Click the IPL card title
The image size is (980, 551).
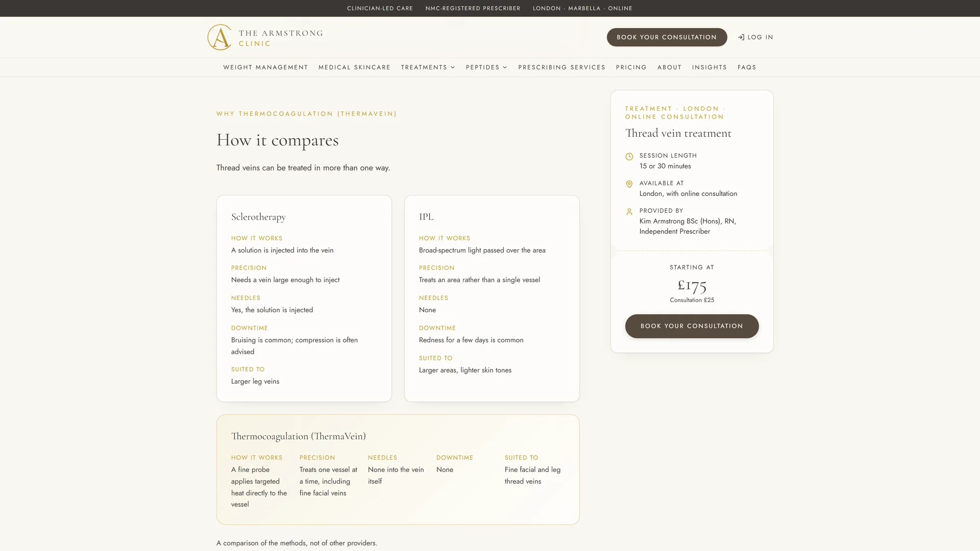coord(426,217)
